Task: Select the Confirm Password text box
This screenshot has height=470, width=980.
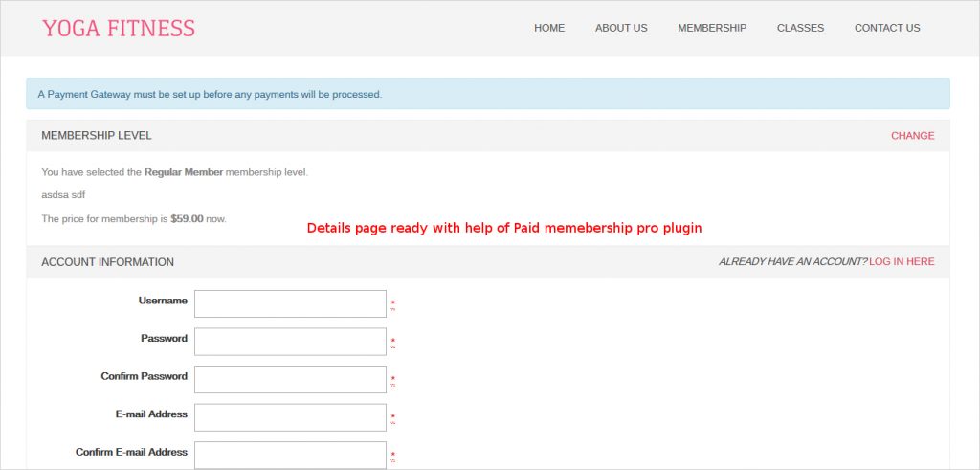Action: (290, 379)
